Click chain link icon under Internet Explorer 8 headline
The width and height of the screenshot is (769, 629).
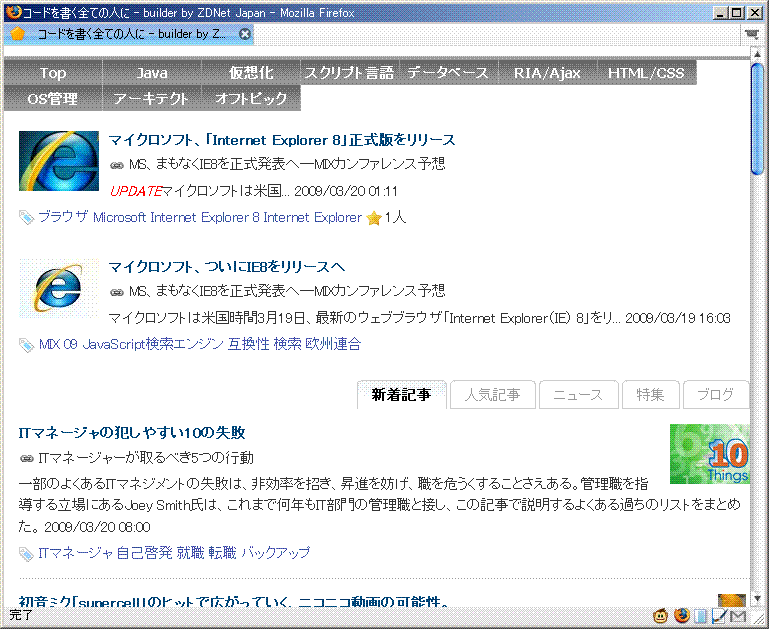click(x=117, y=165)
